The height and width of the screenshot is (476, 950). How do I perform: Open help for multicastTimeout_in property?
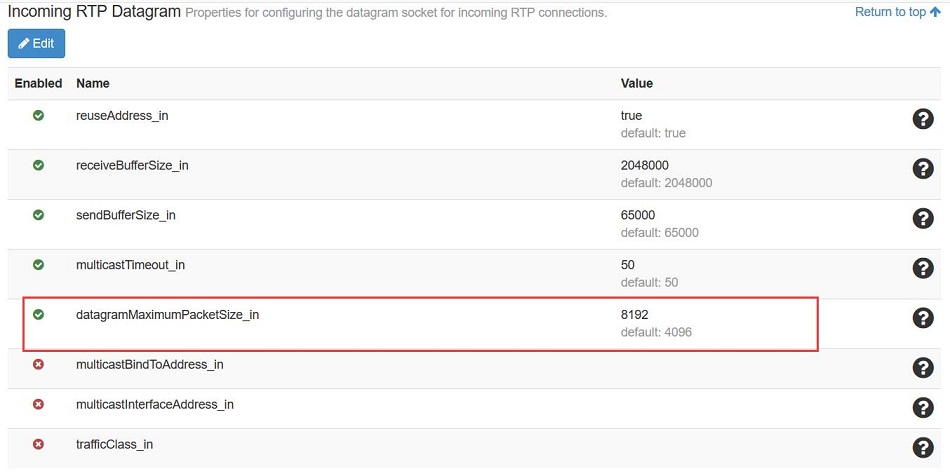coord(923,268)
